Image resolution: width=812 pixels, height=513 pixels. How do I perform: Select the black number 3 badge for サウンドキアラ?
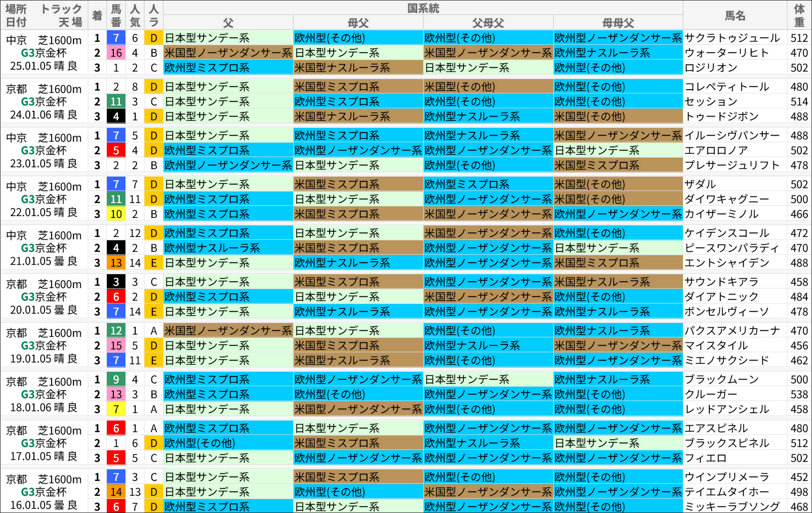tap(115, 281)
